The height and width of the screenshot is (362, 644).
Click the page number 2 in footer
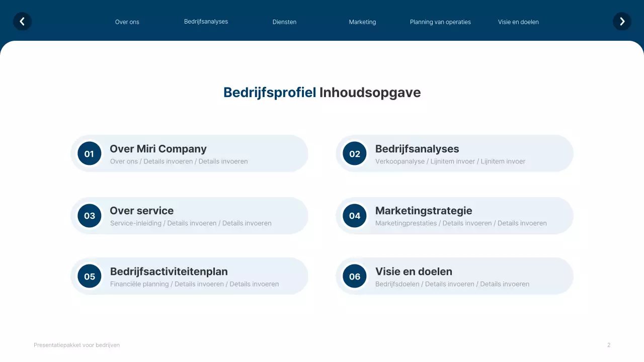(x=608, y=345)
